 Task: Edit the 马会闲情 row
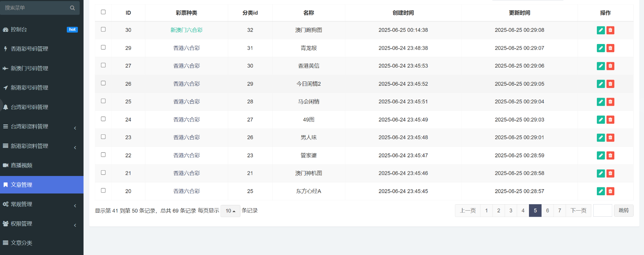[x=601, y=102]
